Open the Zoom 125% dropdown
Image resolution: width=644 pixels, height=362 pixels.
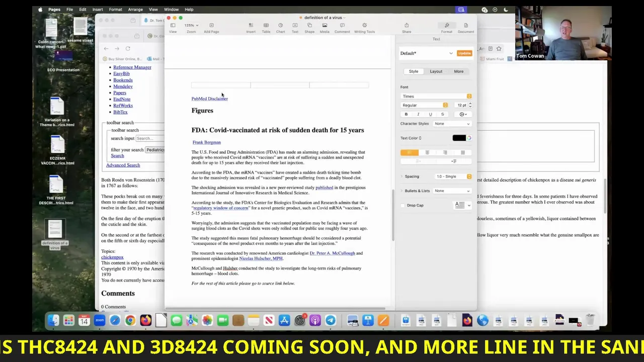[x=191, y=25]
